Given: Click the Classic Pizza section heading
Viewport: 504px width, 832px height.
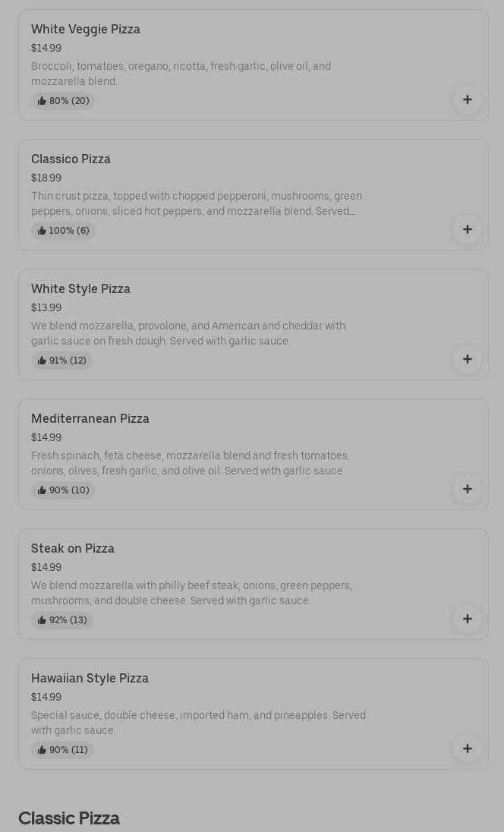Looking at the screenshot, I should (69, 818).
